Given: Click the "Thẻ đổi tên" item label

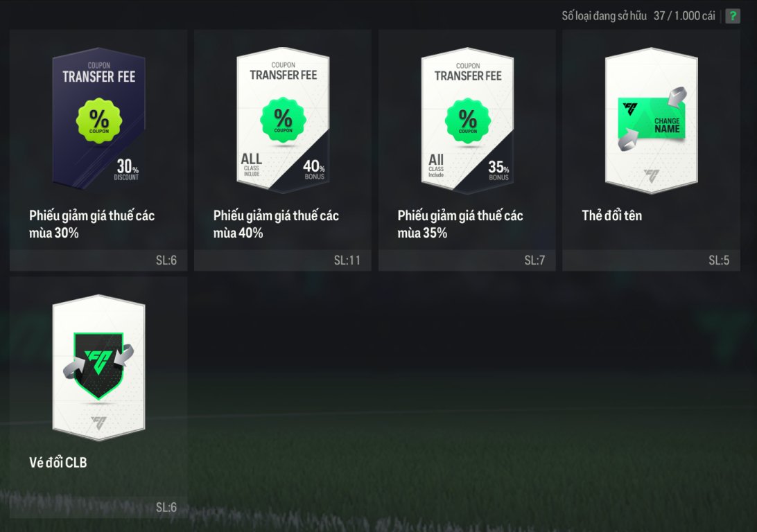Looking at the screenshot, I should 611,215.
